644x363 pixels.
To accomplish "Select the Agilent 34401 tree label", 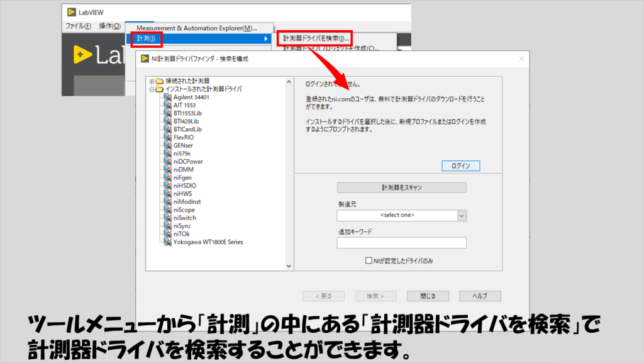I will (191, 98).
